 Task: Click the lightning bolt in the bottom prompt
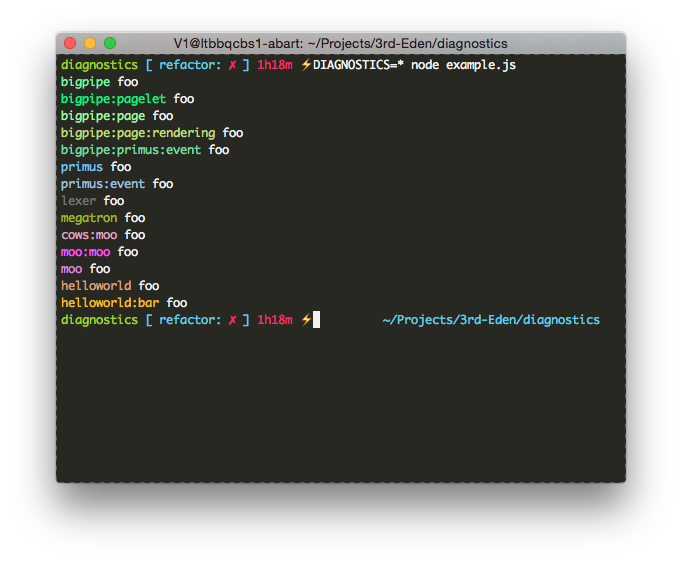pyautogui.click(x=306, y=320)
